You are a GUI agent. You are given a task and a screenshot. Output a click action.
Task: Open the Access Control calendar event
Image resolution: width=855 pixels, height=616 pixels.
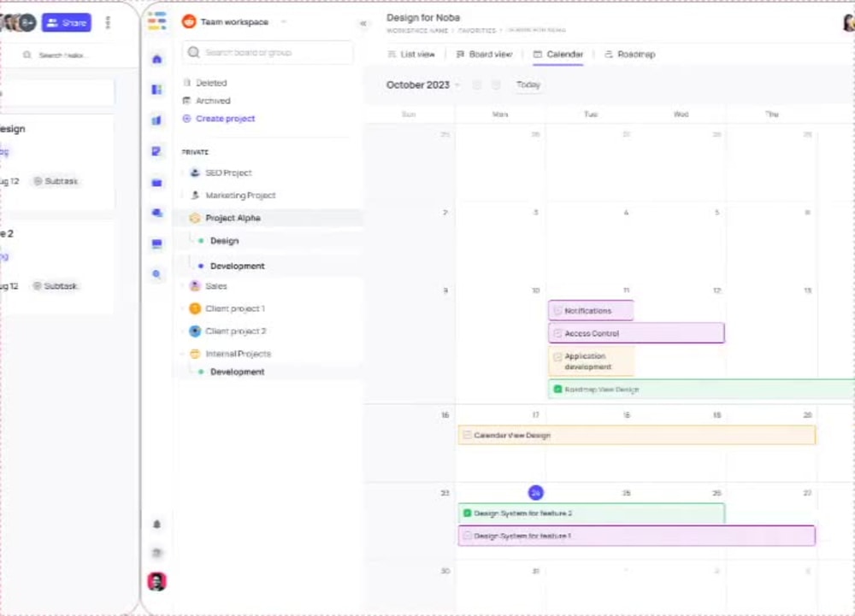(636, 333)
